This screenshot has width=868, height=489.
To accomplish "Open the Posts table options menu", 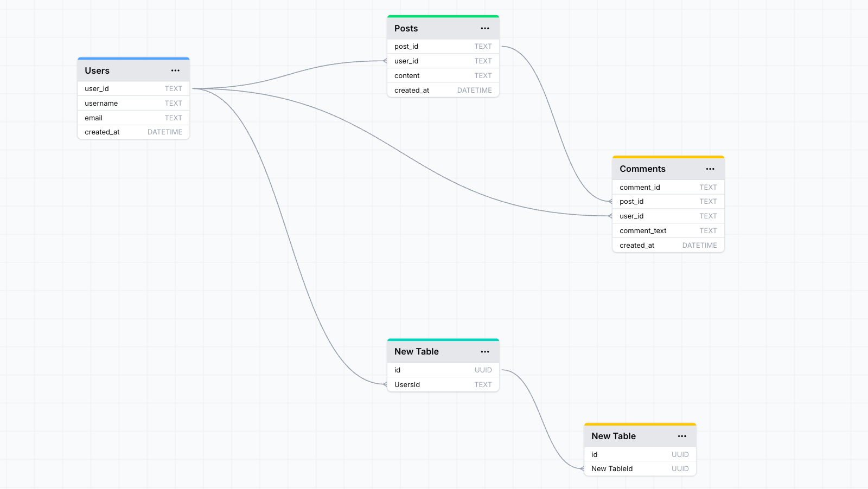I will pyautogui.click(x=485, y=28).
